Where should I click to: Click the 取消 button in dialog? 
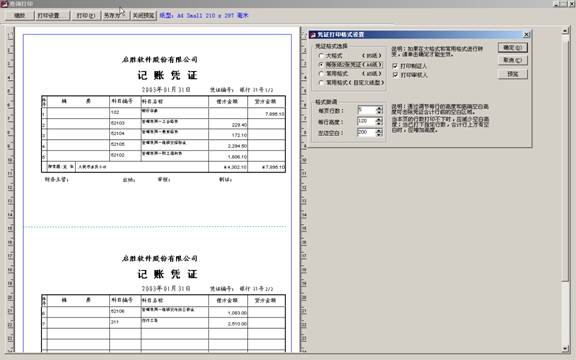[513, 60]
